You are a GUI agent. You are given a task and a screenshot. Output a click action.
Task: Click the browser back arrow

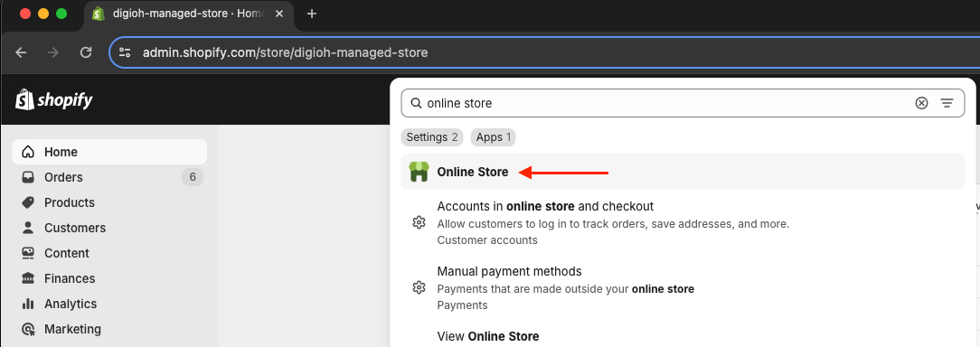pyautogui.click(x=22, y=52)
